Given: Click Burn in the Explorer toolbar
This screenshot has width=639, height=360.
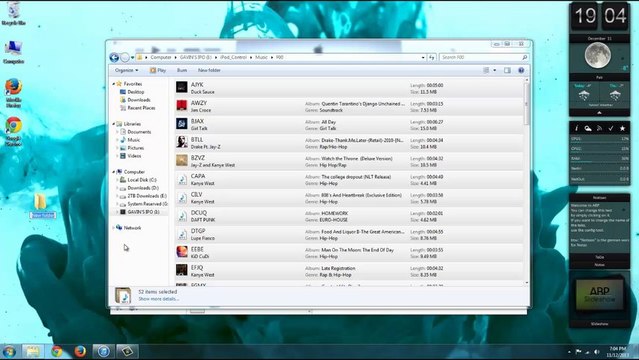Looking at the screenshot, I should click(x=182, y=71).
